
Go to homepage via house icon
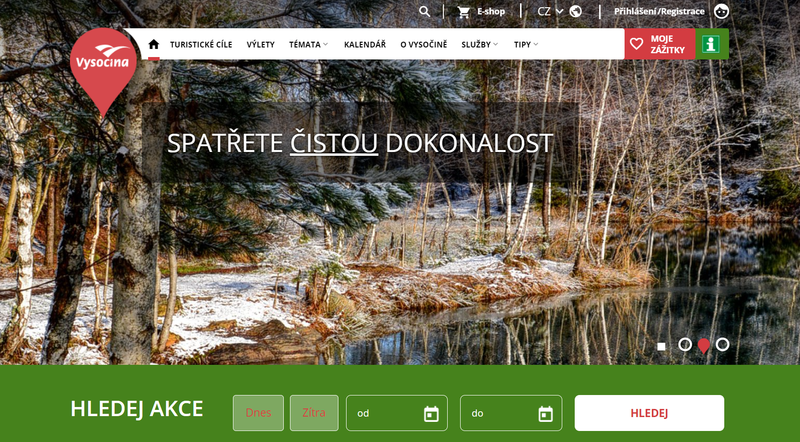(x=154, y=44)
